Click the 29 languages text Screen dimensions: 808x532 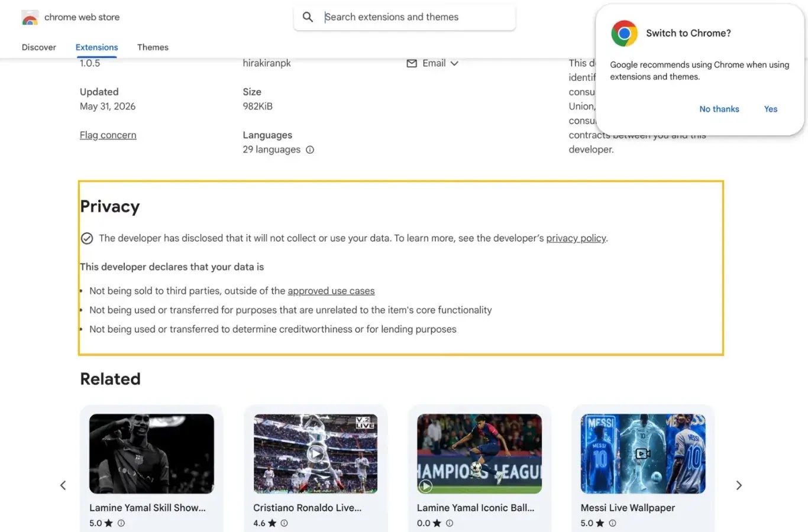coord(272,150)
